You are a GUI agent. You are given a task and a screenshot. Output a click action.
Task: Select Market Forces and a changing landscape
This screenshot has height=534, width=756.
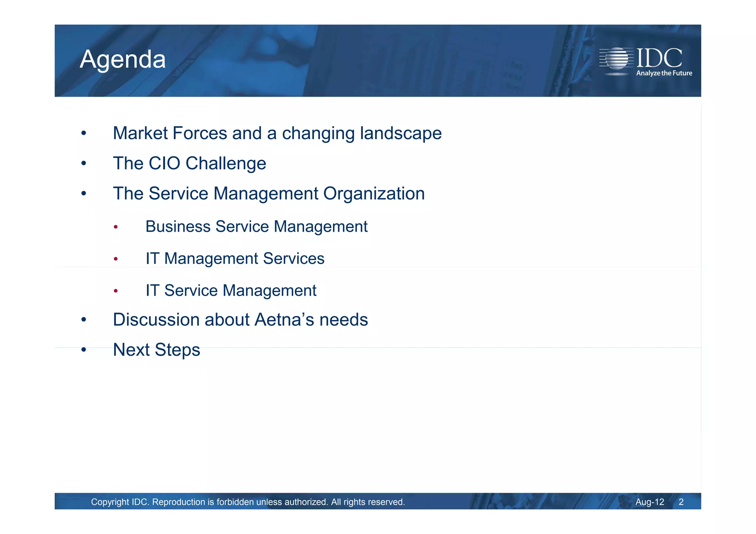pos(277,133)
